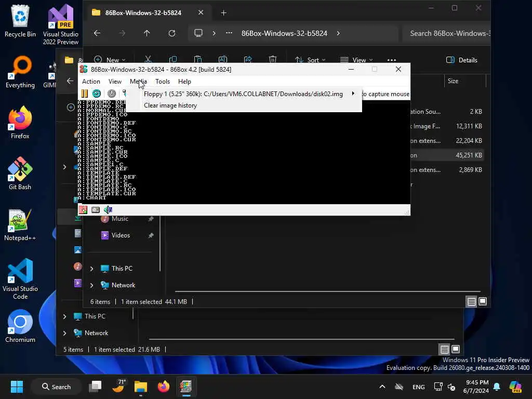
Task: Expand the chevron after the breadcrumb folder name
Action: click(338, 33)
